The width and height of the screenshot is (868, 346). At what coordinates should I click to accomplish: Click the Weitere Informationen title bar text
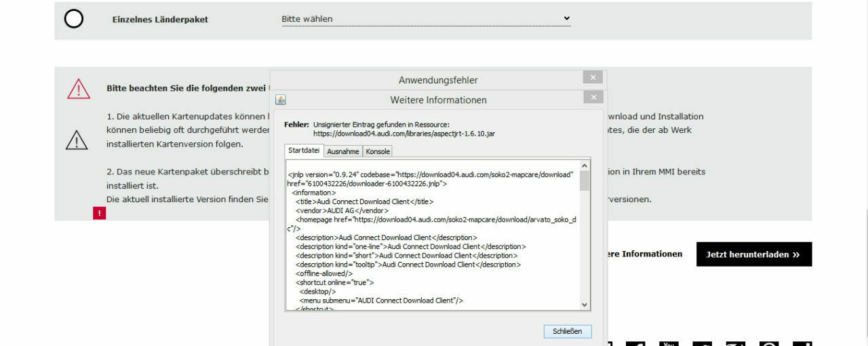tap(438, 100)
